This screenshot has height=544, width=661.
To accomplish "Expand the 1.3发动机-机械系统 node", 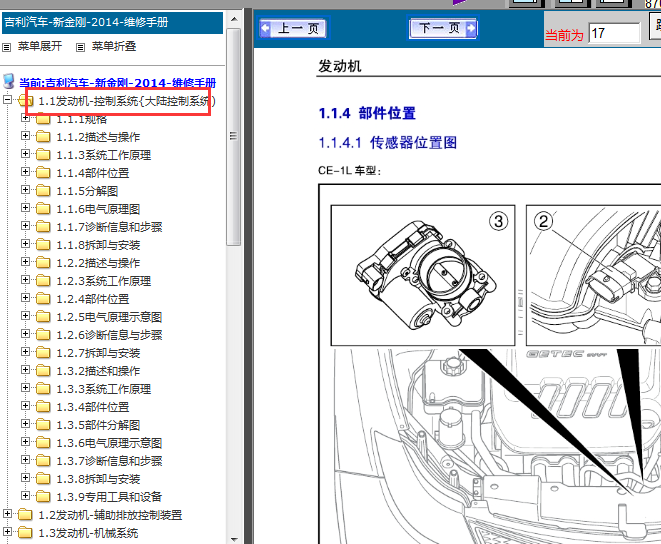I will tap(7, 532).
